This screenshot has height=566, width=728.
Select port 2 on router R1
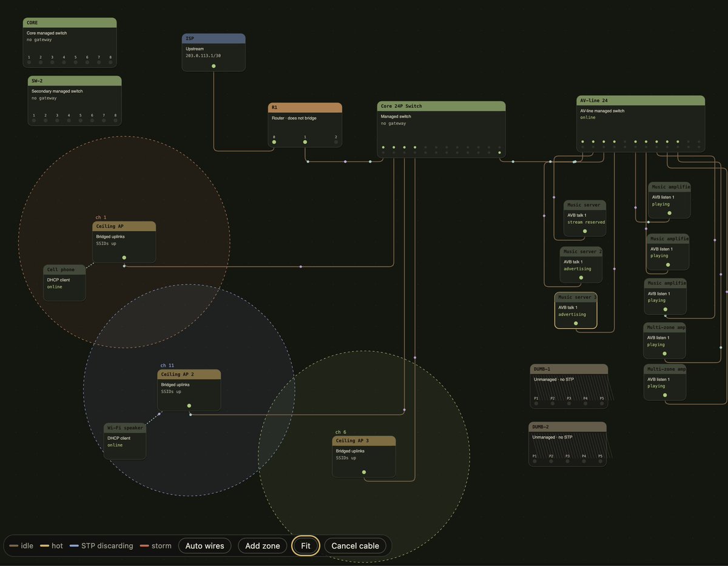336,142
